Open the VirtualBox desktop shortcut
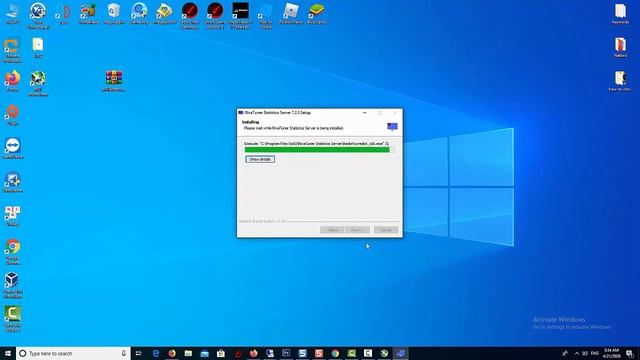Screen dimensions: 640x360 [13, 285]
